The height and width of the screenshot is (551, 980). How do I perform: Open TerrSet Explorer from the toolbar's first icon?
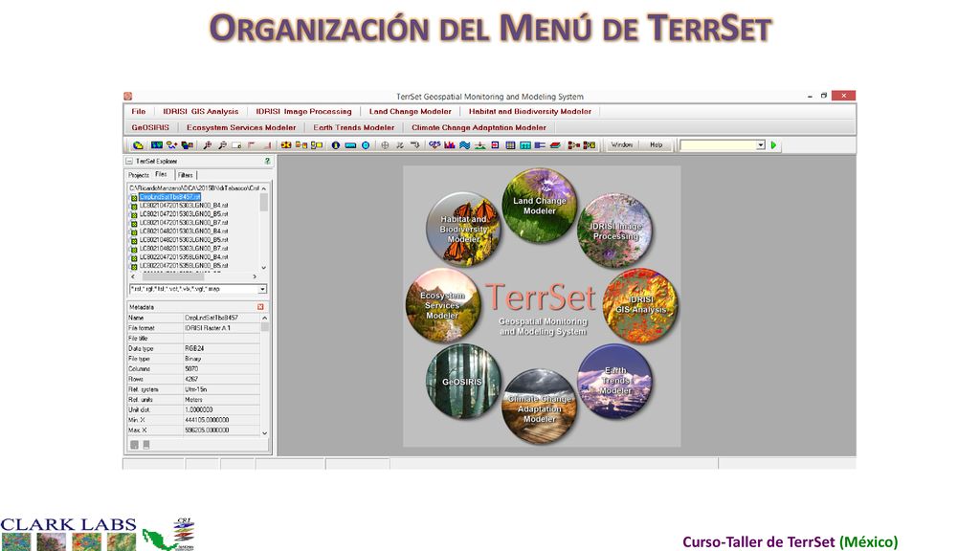(138, 145)
